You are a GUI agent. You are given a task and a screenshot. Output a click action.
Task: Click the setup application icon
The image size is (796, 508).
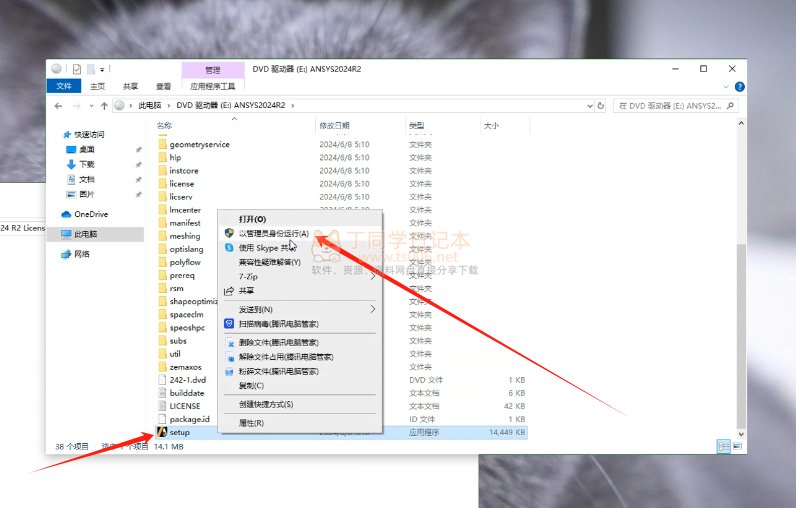click(162, 432)
